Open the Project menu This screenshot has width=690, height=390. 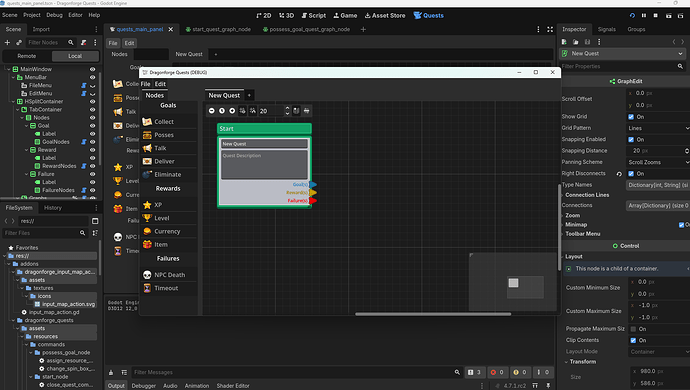32,15
